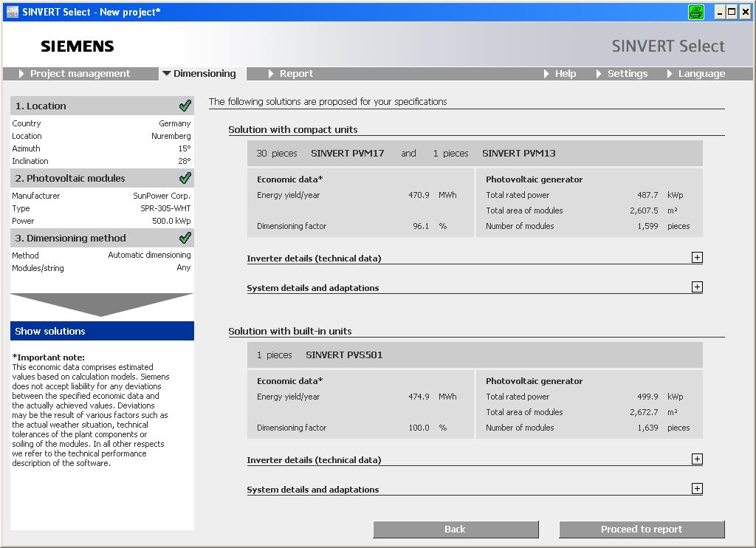Screen dimensions: 756x548
Task: Click the checkmark beside 3. Dimensioning method
Action: point(185,238)
